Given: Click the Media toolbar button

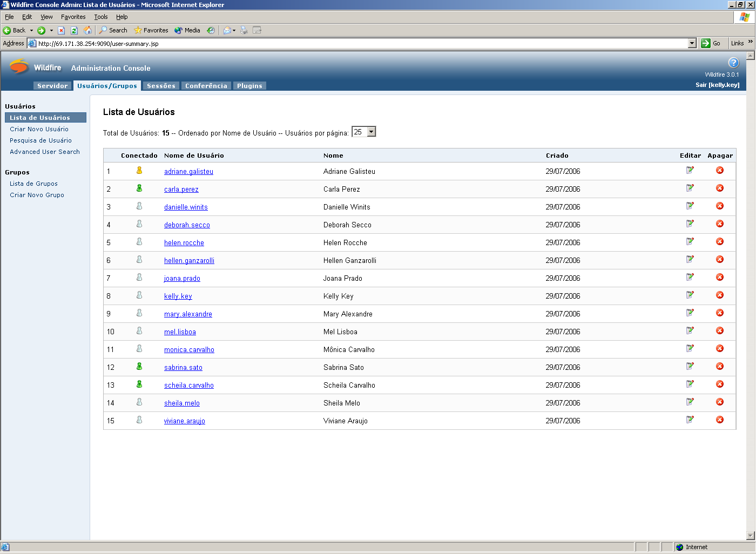Looking at the screenshot, I should pos(187,30).
